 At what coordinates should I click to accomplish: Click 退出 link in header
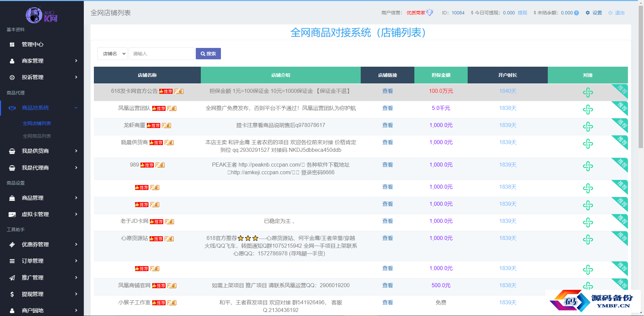[x=620, y=13]
